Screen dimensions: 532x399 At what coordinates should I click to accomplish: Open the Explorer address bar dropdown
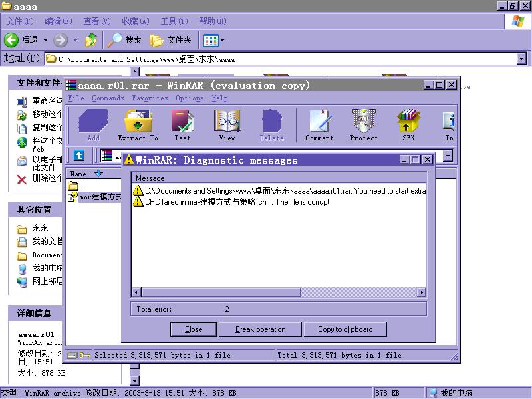tap(522, 59)
